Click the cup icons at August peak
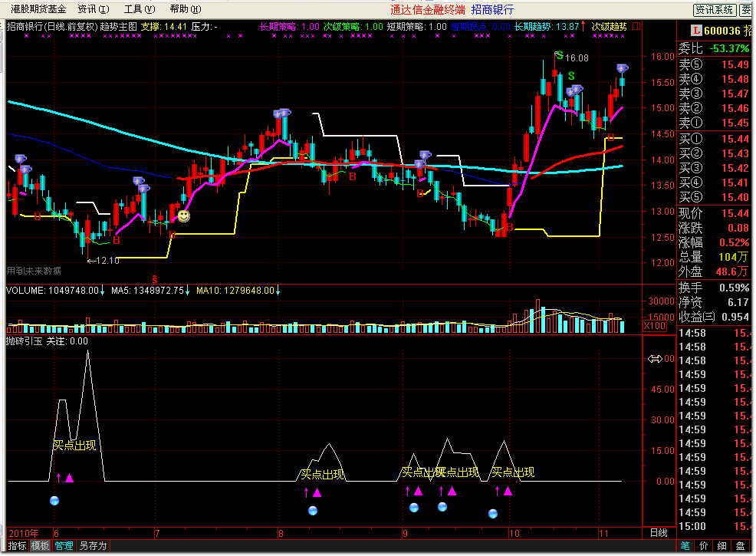 click(x=282, y=114)
